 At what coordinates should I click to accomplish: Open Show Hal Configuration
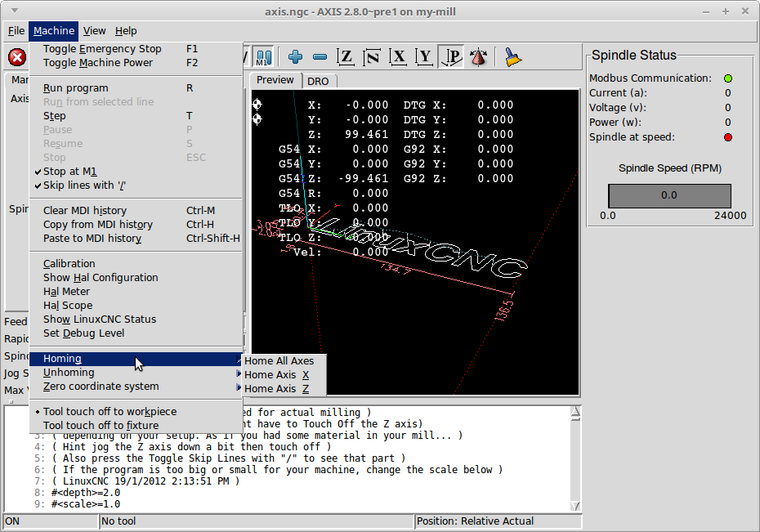136,278
